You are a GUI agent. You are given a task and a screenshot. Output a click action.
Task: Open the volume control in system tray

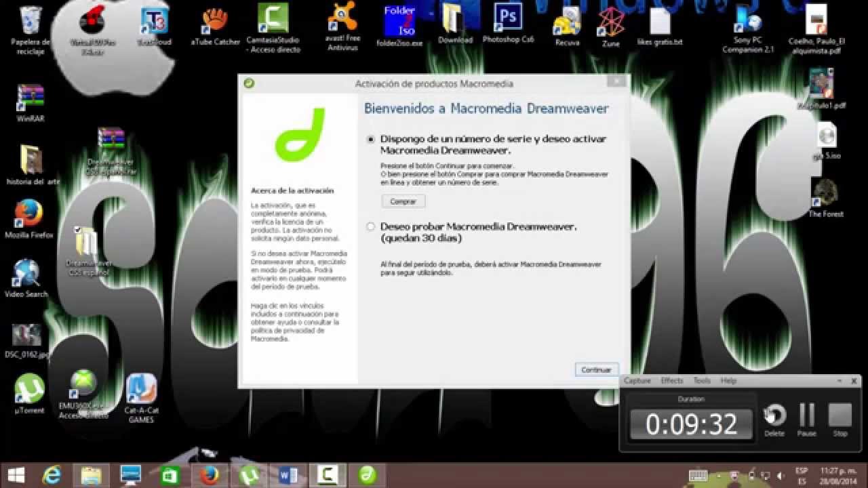tap(781, 475)
